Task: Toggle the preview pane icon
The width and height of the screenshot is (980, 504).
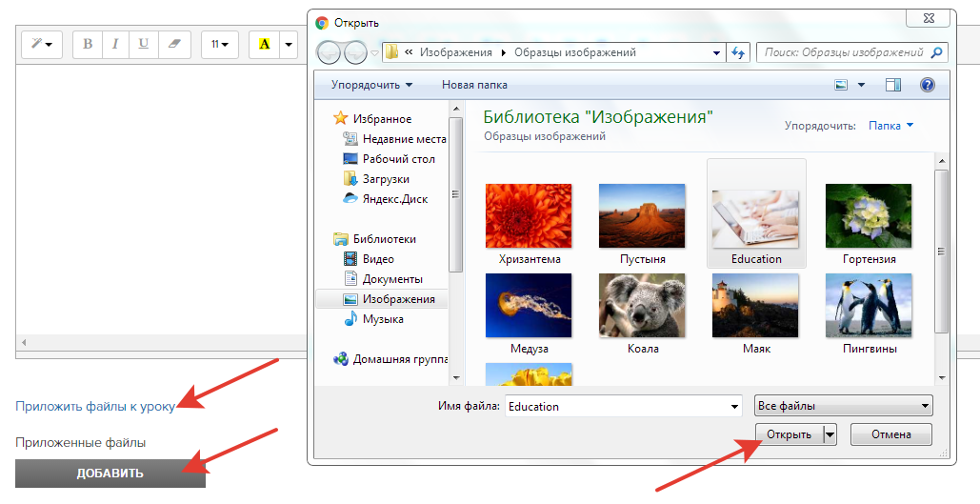Action: [892, 85]
